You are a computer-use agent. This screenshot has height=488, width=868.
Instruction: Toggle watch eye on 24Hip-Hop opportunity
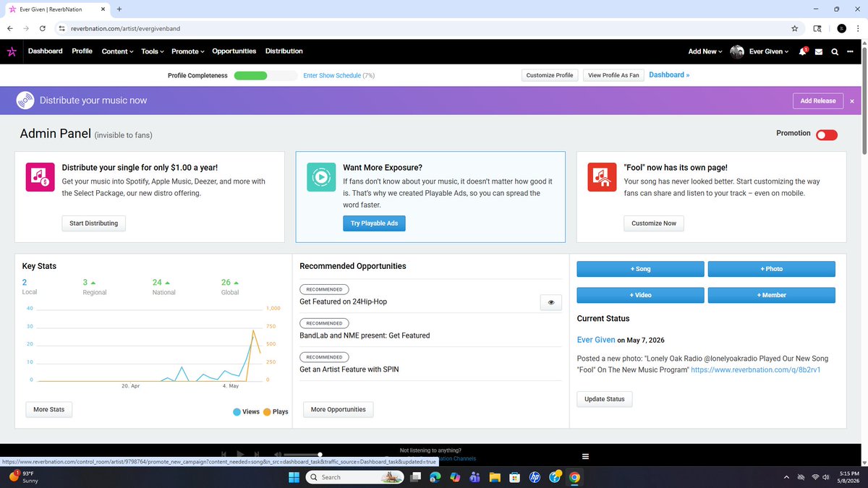(x=551, y=303)
